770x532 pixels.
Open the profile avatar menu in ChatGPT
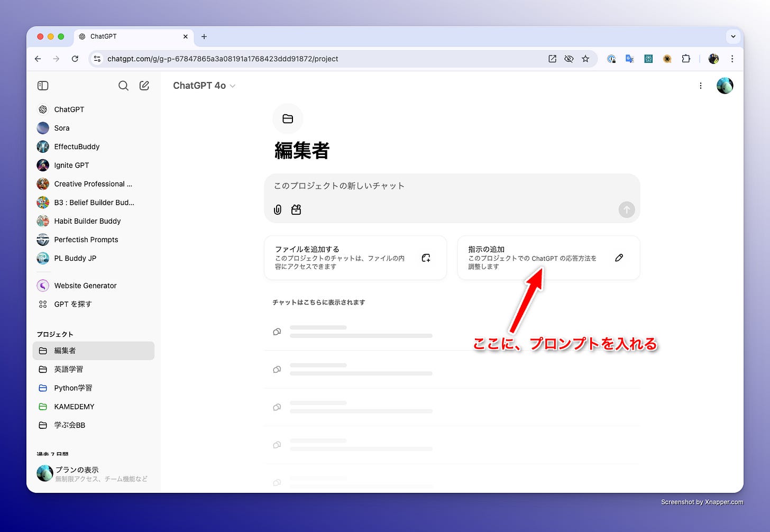tap(725, 86)
